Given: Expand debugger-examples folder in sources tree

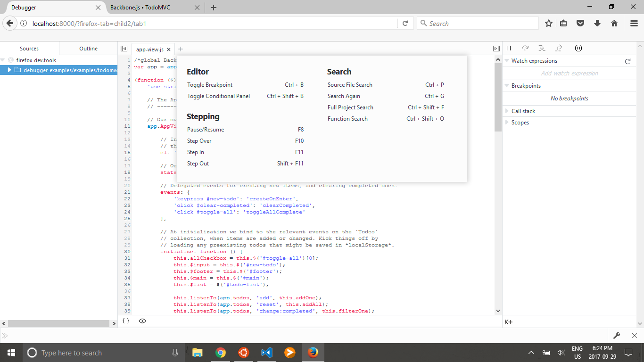Looking at the screenshot, I should click(9, 70).
